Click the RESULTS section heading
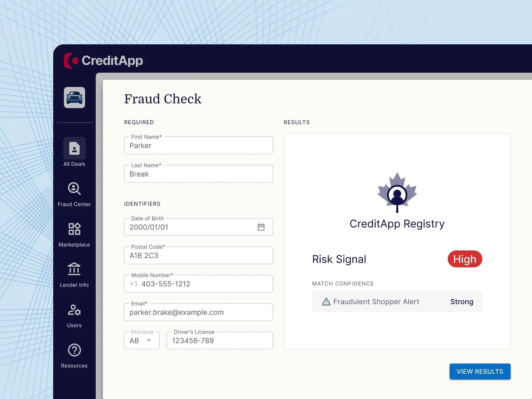Image resolution: width=532 pixels, height=399 pixels. (x=297, y=122)
